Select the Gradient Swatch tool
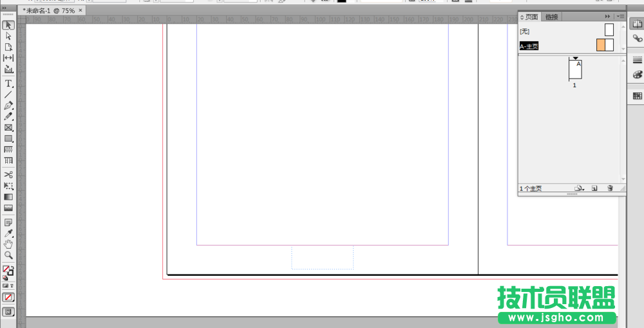This screenshot has height=328, width=644. click(x=8, y=197)
